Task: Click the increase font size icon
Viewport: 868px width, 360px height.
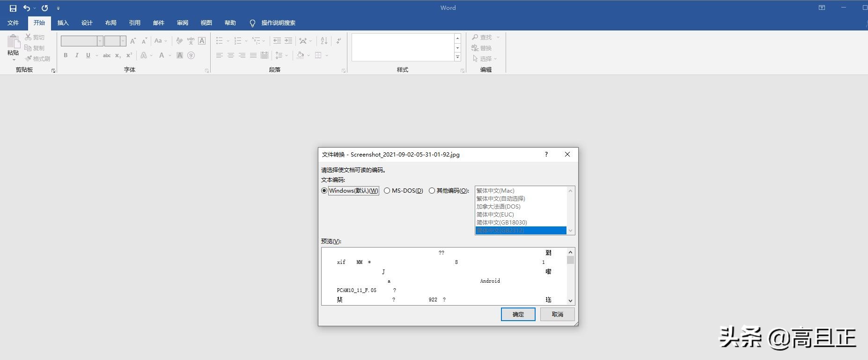Action: click(133, 41)
